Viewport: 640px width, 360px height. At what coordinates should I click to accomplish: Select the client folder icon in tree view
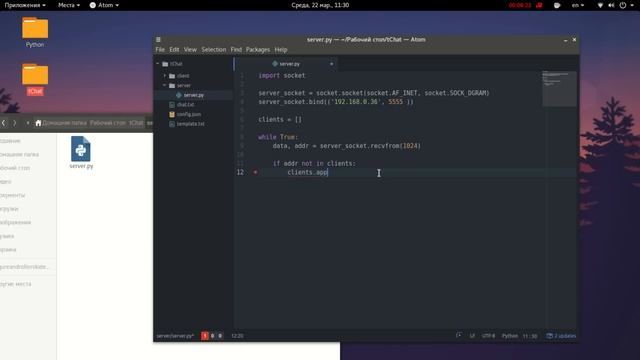point(172,76)
